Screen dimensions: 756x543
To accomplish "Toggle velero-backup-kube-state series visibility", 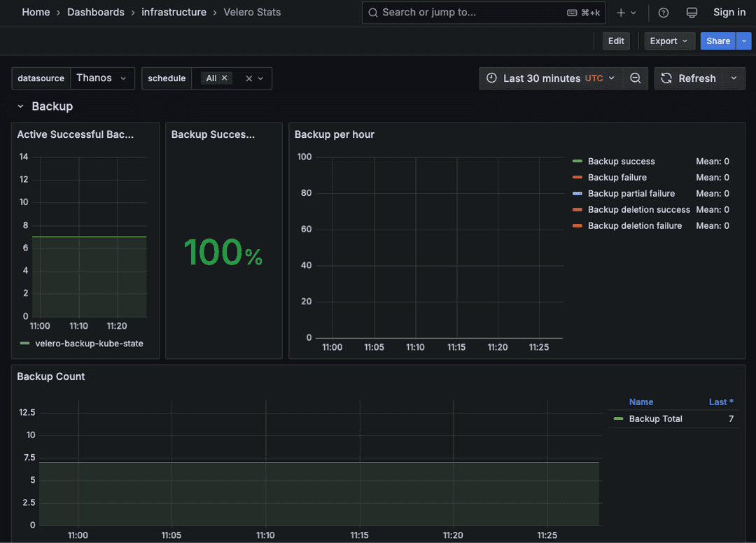I will tap(90, 344).
